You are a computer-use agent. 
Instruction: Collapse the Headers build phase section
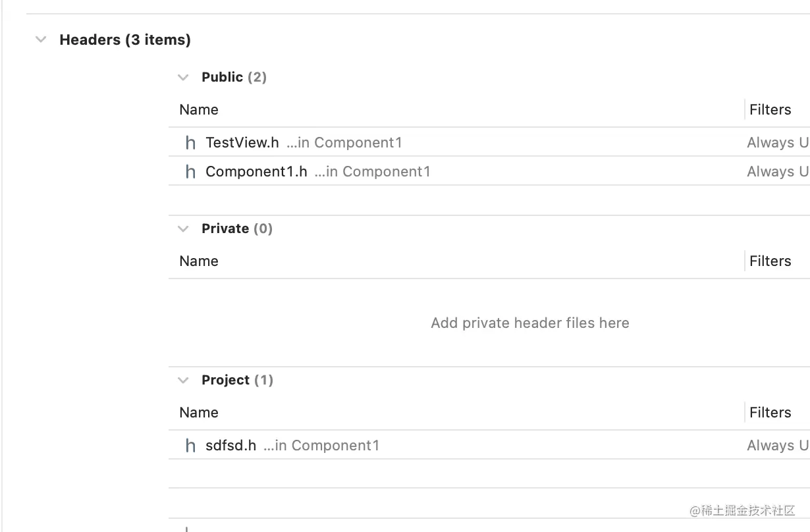[x=41, y=40]
